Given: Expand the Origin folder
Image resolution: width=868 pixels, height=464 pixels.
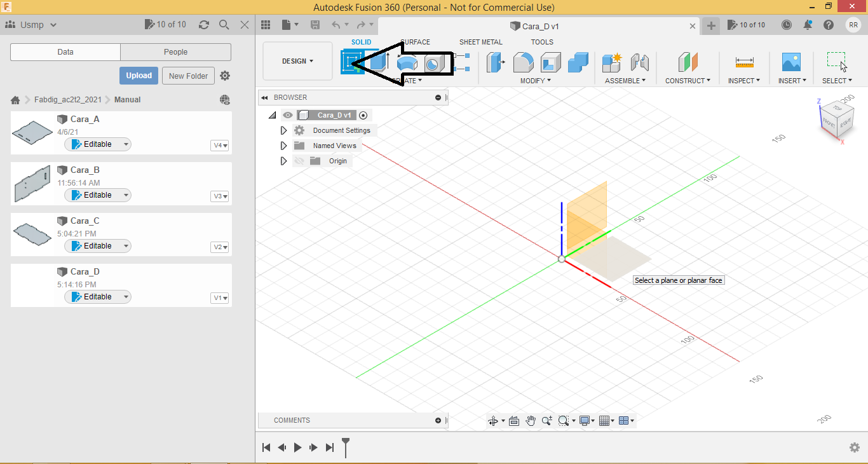Looking at the screenshot, I should click(x=283, y=161).
